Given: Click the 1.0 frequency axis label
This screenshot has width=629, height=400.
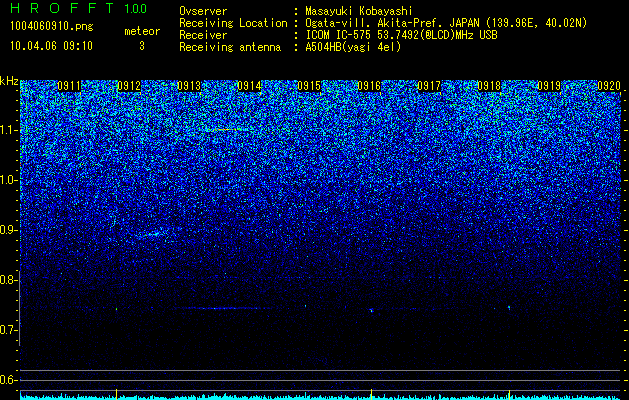Looking at the screenshot, I should click(8, 180).
